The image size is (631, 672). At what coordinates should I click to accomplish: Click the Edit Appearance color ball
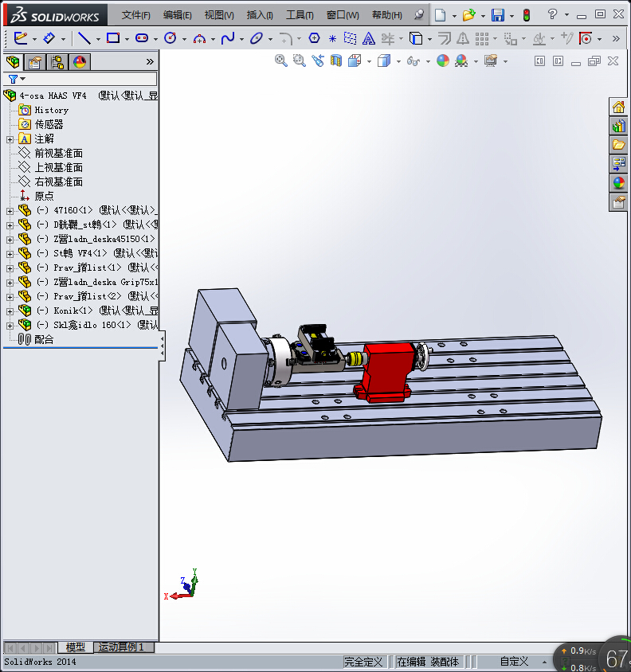pyautogui.click(x=443, y=61)
